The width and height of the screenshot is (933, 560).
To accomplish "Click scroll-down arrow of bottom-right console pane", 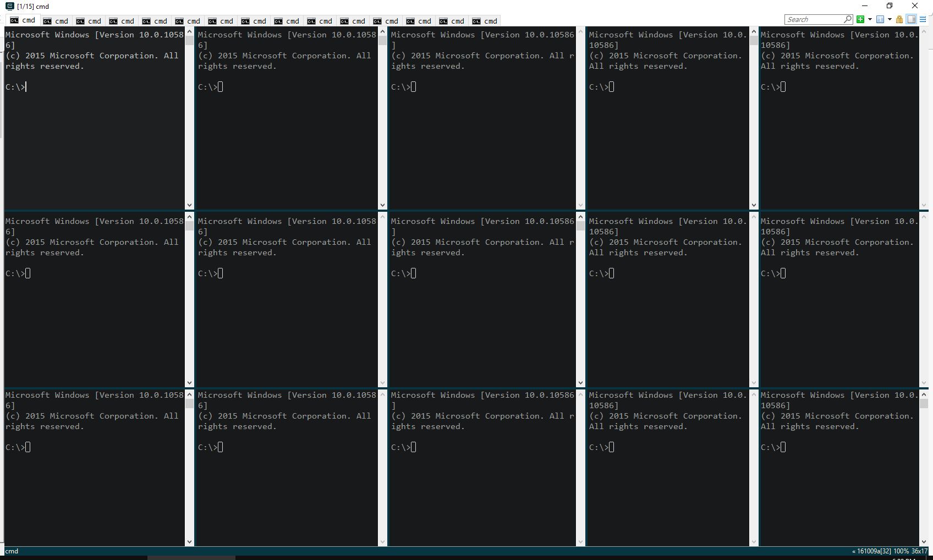I will pos(924,542).
